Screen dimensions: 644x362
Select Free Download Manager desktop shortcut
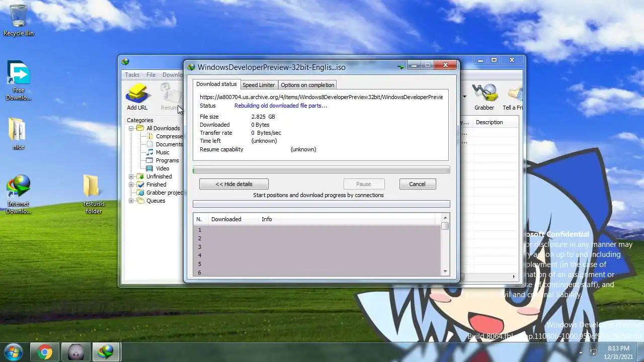coord(19,81)
